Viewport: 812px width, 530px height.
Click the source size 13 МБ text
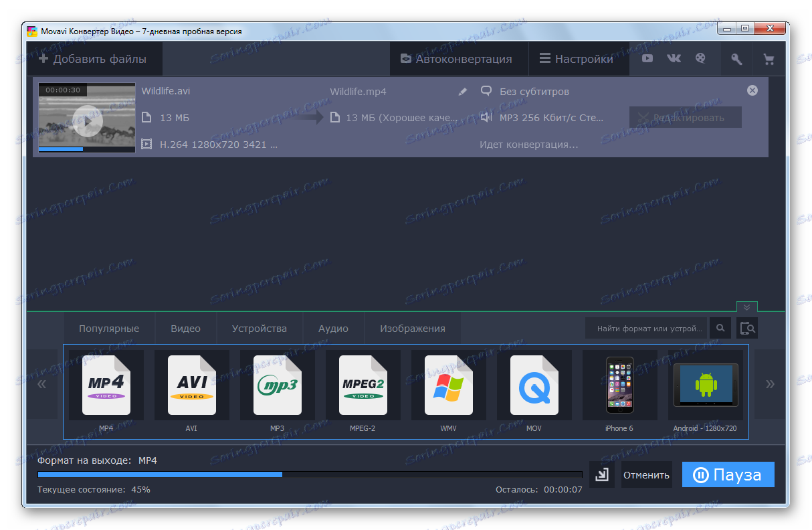175,118
